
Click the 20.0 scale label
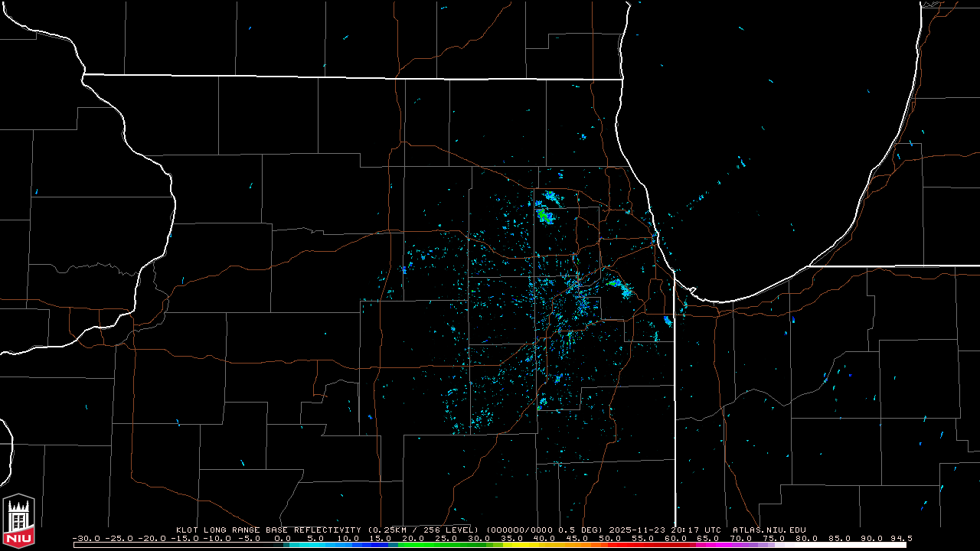[x=414, y=538]
